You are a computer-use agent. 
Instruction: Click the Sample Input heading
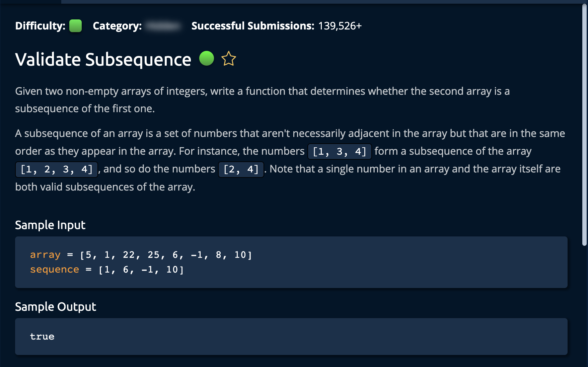[x=50, y=225]
